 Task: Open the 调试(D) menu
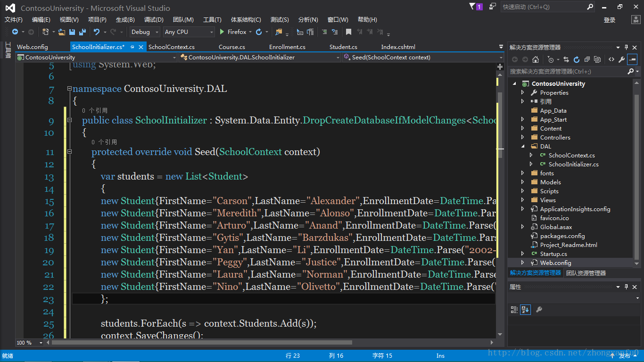coord(154,19)
